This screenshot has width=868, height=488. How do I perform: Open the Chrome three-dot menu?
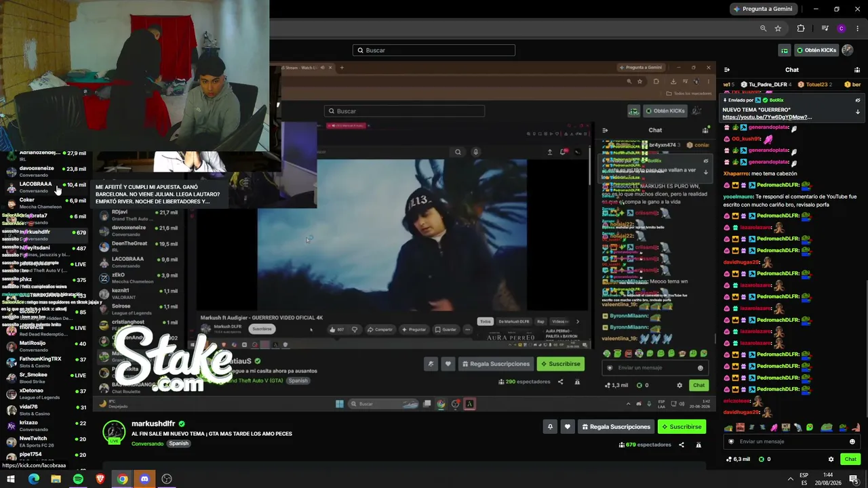(x=858, y=28)
